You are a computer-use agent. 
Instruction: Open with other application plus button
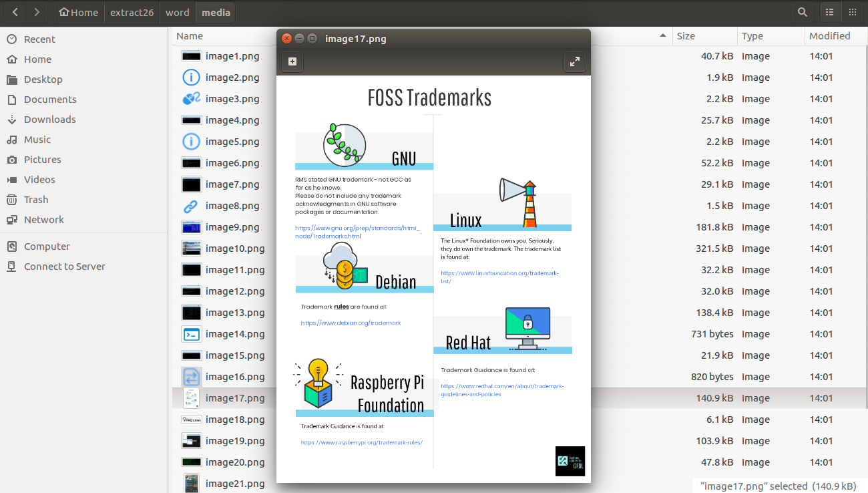click(292, 61)
